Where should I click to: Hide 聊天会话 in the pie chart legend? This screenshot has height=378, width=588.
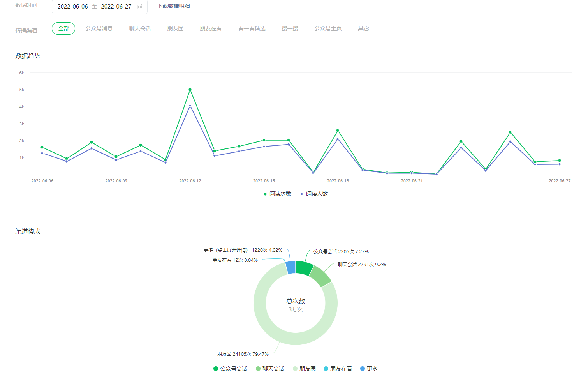click(x=270, y=369)
